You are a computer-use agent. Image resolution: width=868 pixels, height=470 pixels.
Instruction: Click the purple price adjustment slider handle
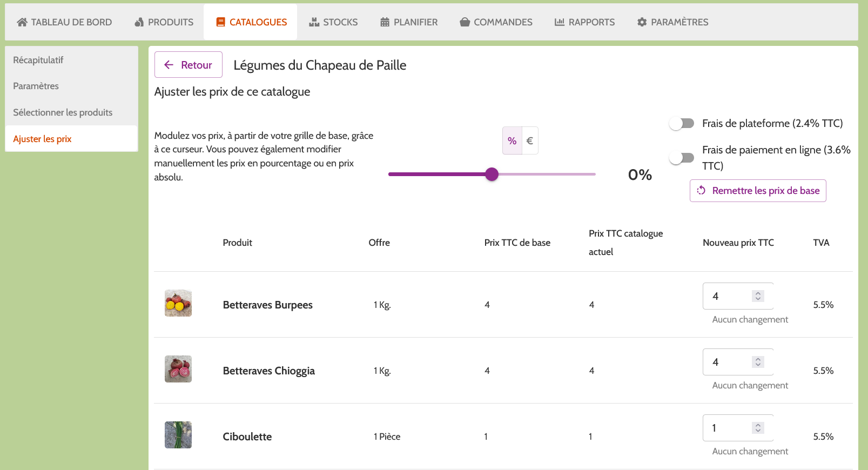pos(492,174)
